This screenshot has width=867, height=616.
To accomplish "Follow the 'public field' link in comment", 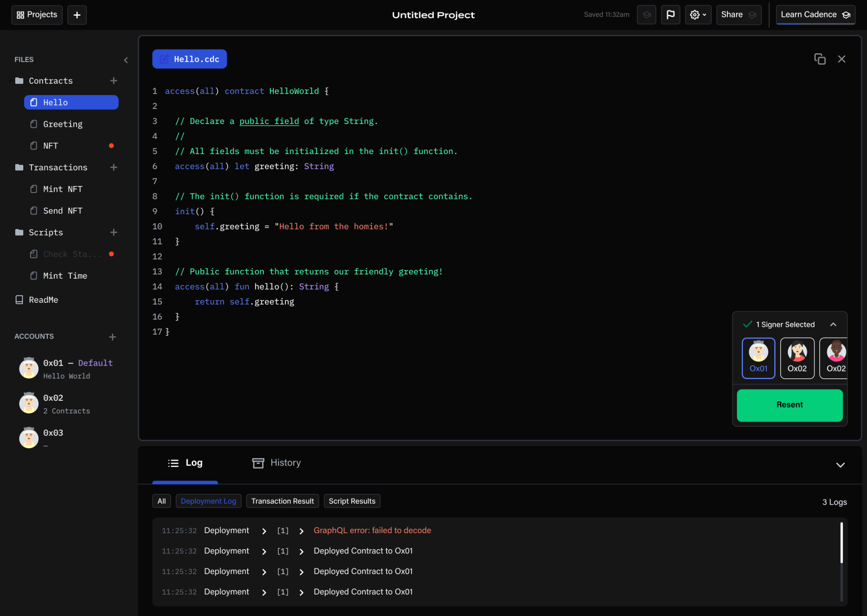I will click(269, 121).
